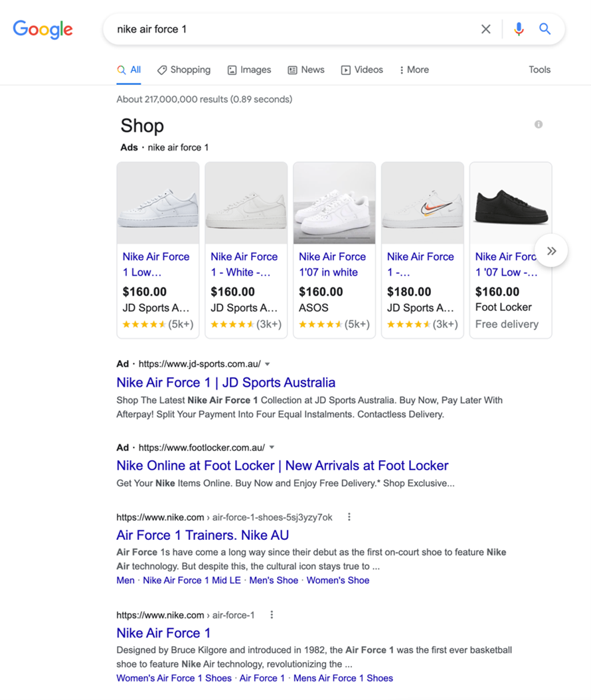Open the More search options menu
The width and height of the screenshot is (591, 700).
click(x=414, y=70)
